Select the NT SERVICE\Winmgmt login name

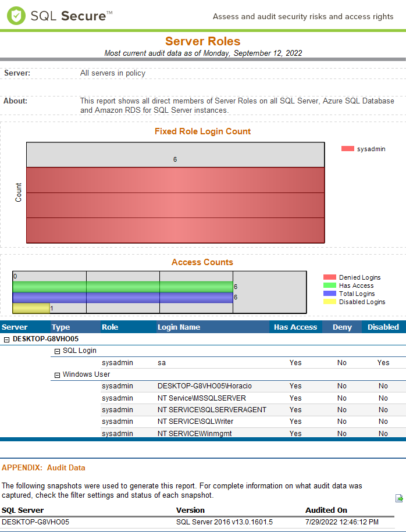pyautogui.click(x=195, y=433)
